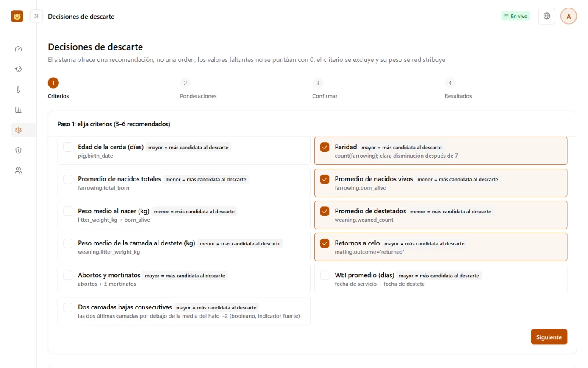Click the pig logo app icon
Screen dimensions: 588x368
tap(17, 16)
